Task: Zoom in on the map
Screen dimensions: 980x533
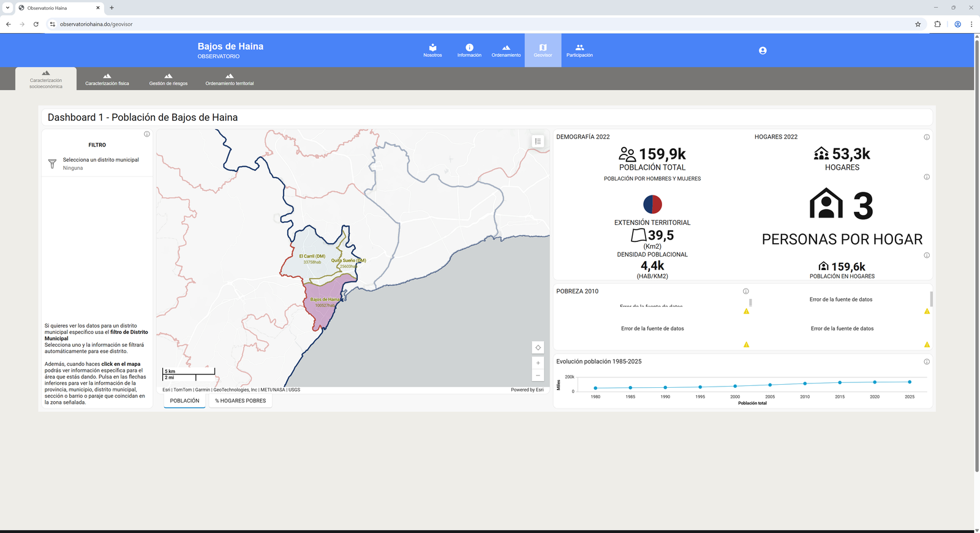Action: (538, 363)
